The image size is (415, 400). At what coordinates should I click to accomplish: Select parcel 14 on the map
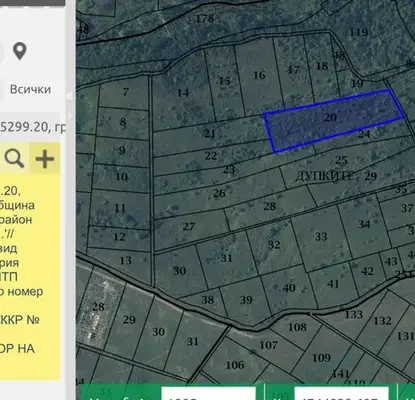click(183, 93)
